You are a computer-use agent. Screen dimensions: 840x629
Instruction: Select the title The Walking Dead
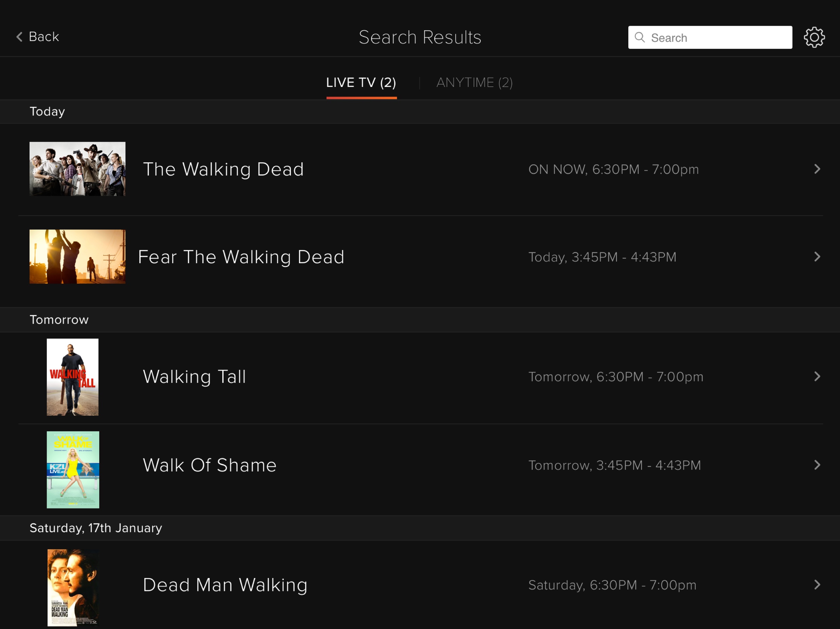(223, 169)
